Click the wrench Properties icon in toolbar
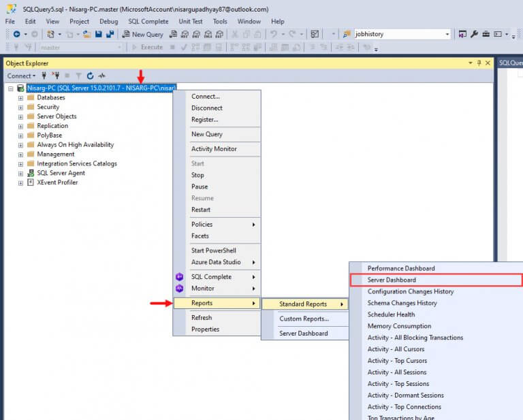Screen dimensions: 523x420 click(474, 34)
